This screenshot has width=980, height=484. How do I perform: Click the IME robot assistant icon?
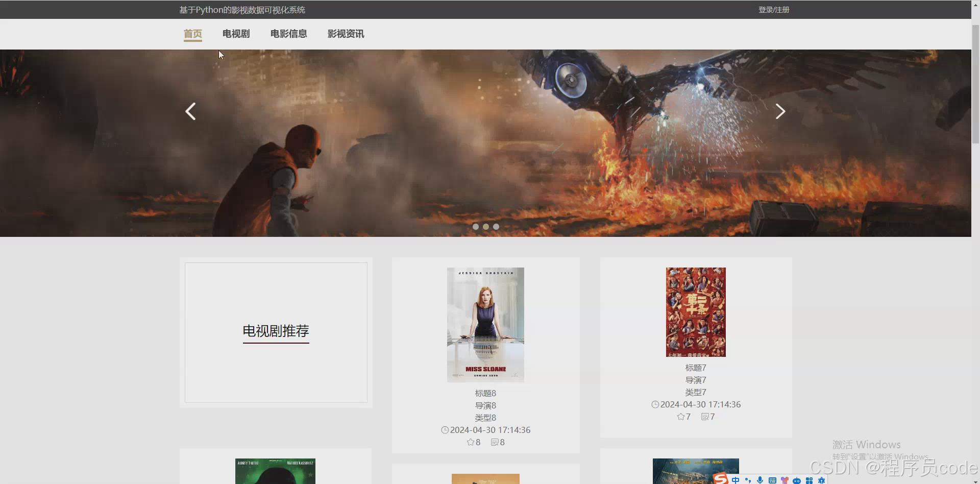(x=797, y=480)
